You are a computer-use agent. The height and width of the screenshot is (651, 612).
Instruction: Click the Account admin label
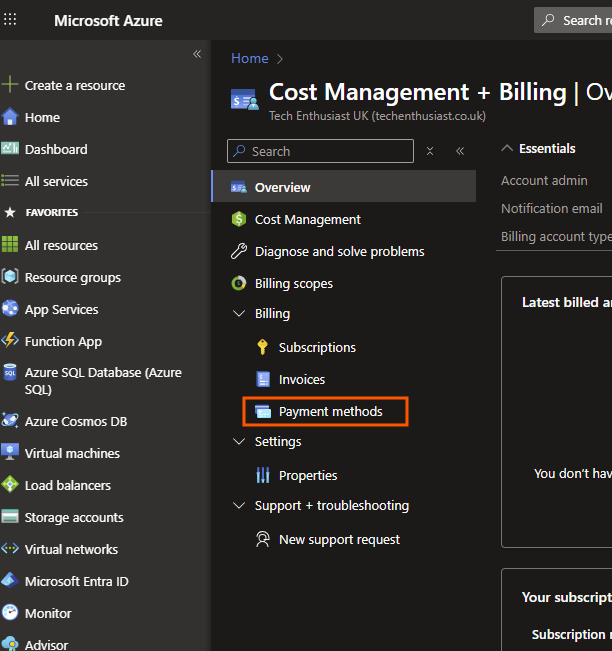click(544, 181)
